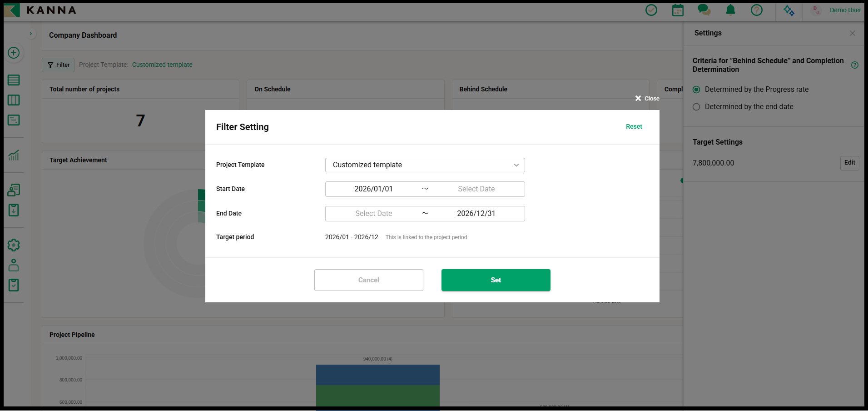This screenshot has width=868, height=411.
Task: Open the chat messages icon
Action: [x=704, y=10]
